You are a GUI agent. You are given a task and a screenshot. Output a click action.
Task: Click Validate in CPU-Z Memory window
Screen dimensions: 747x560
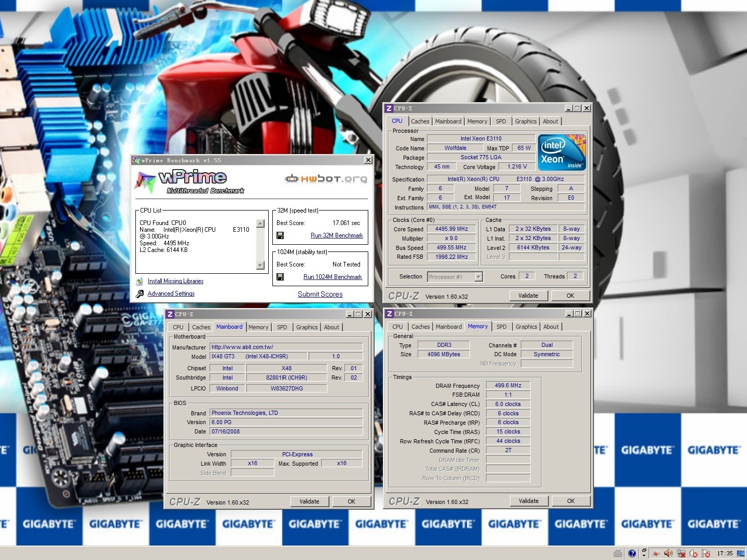coord(529,501)
